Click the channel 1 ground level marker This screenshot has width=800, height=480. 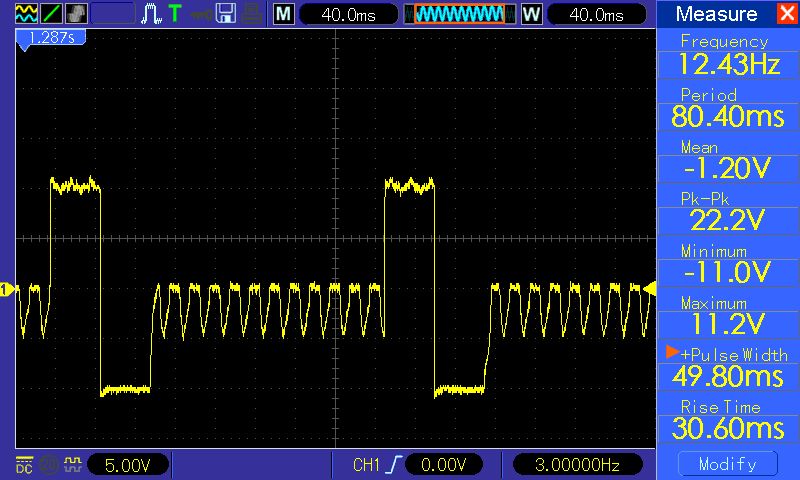point(7,290)
